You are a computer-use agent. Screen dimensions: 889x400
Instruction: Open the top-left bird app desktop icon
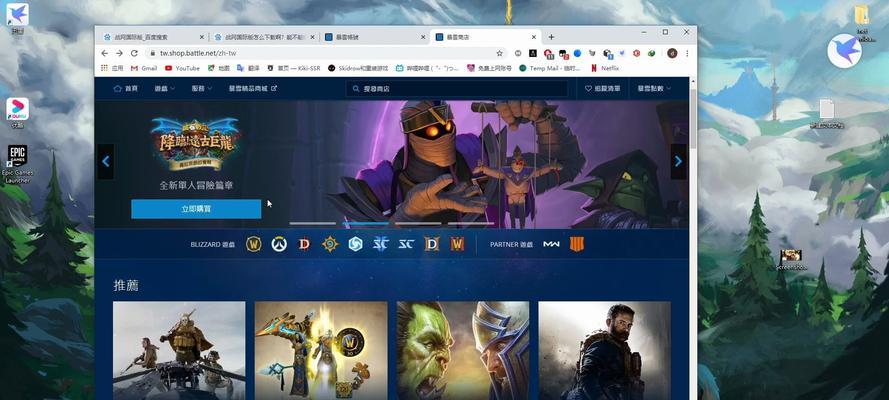(18, 19)
